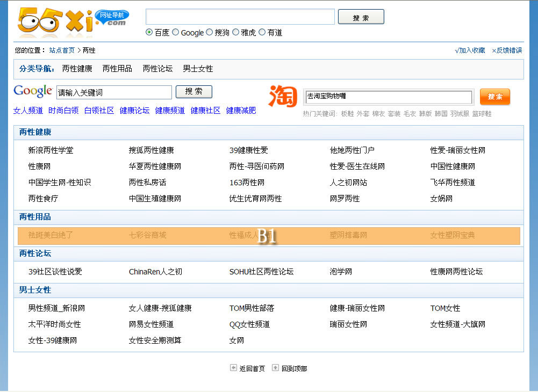
Task: Click the 反馈错误 link
Action: point(507,50)
